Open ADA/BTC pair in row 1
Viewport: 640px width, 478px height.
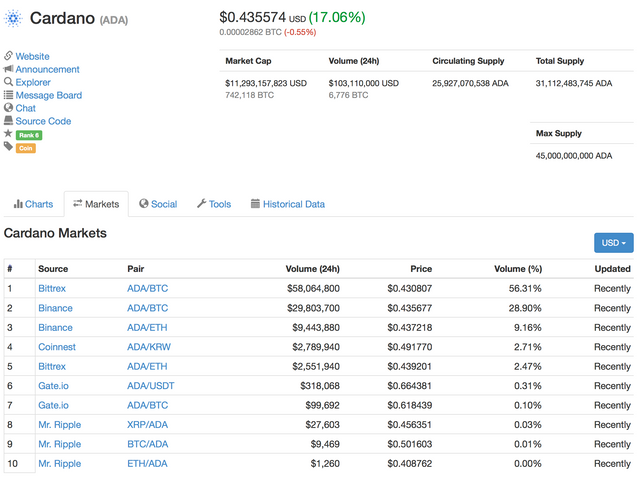tap(147, 288)
